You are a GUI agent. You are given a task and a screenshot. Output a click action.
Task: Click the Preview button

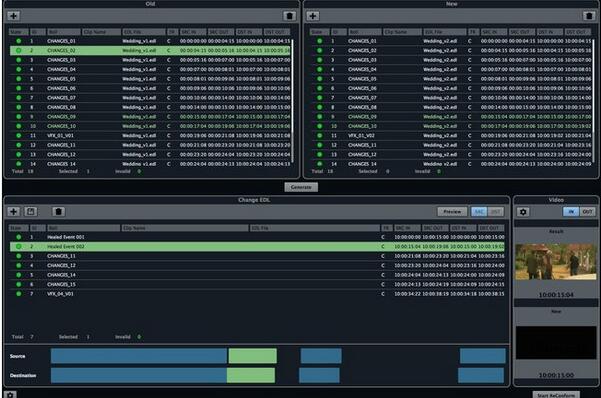point(452,212)
